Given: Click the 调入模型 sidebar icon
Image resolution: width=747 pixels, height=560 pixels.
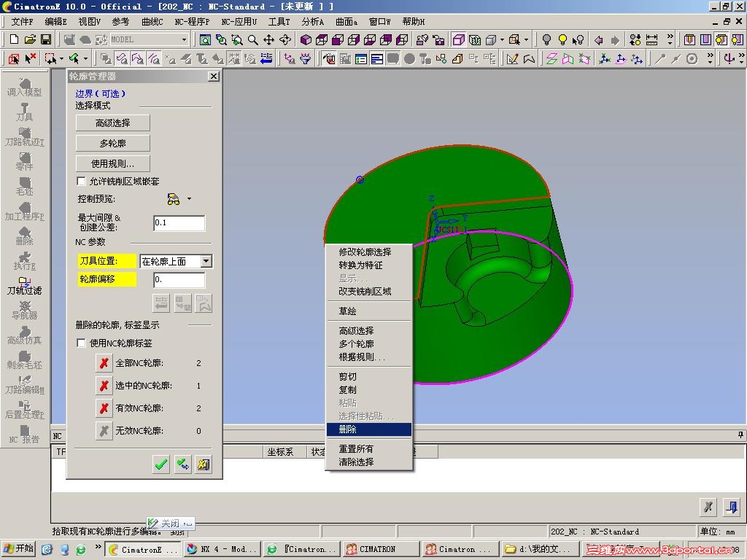Looking at the screenshot, I should click(x=24, y=88).
